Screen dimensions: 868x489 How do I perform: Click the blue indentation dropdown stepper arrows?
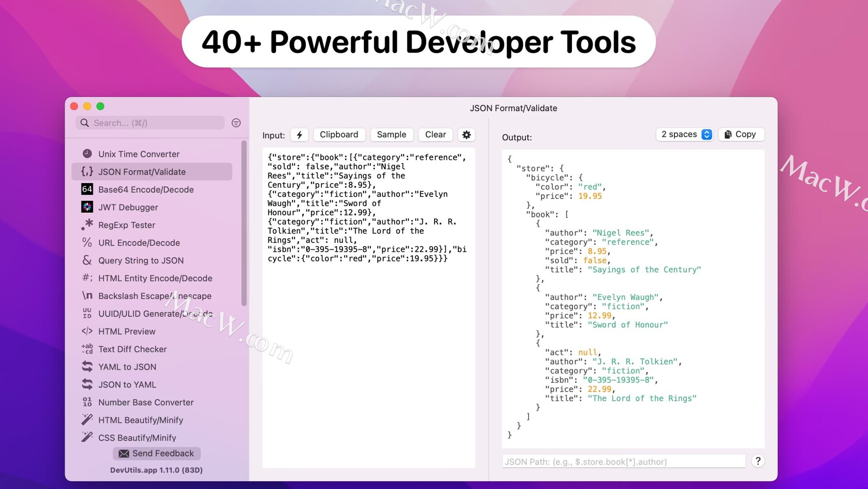[707, 134]
